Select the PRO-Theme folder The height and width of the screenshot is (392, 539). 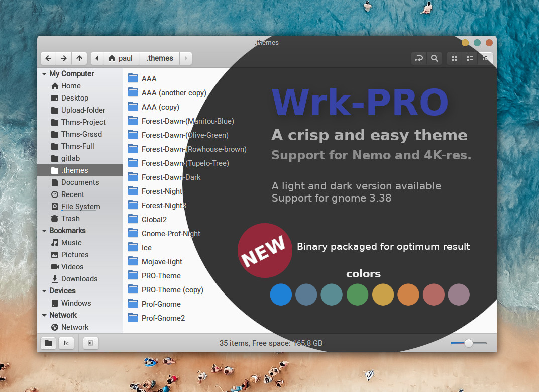coord(154,276)
